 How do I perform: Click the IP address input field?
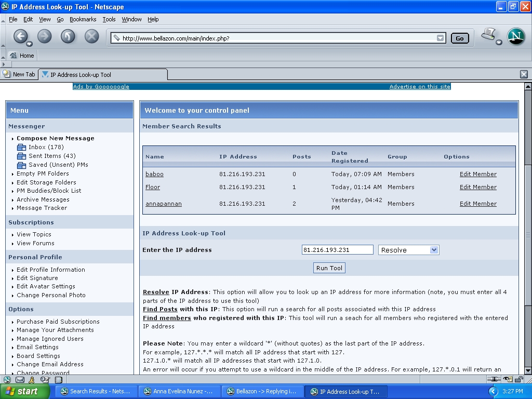point(337,250)
